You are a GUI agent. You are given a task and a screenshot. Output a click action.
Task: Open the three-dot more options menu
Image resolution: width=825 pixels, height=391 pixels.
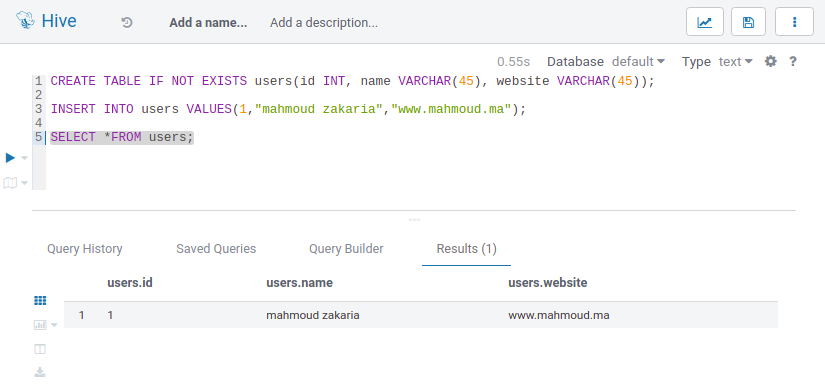[794, 22]
